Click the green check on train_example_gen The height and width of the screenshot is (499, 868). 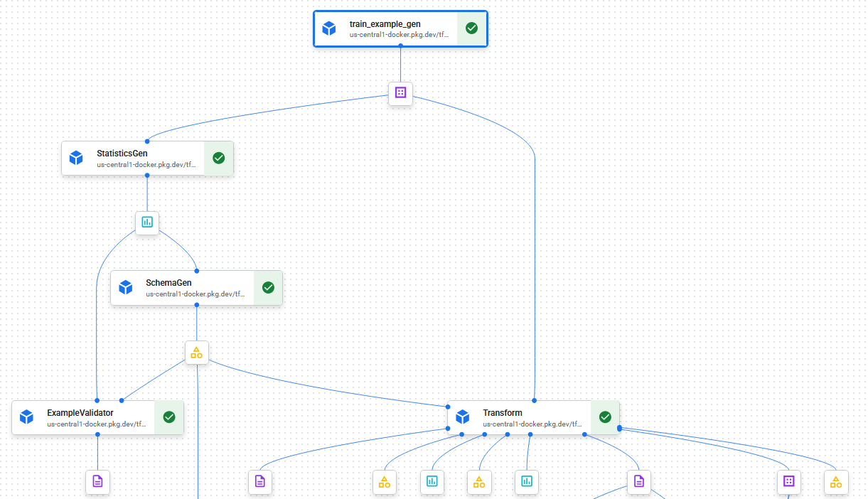coord(471,28)
